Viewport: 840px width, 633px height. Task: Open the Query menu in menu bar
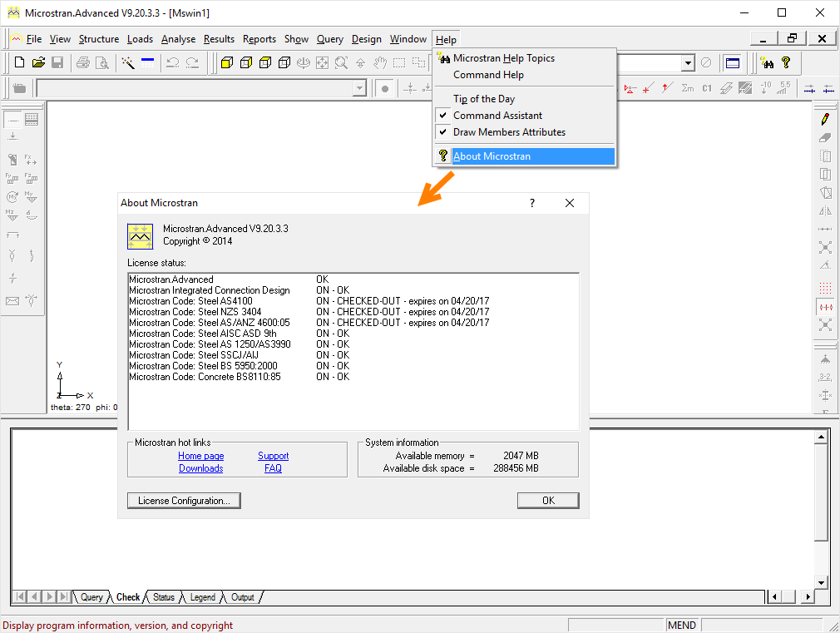click(x=330, y=39)
